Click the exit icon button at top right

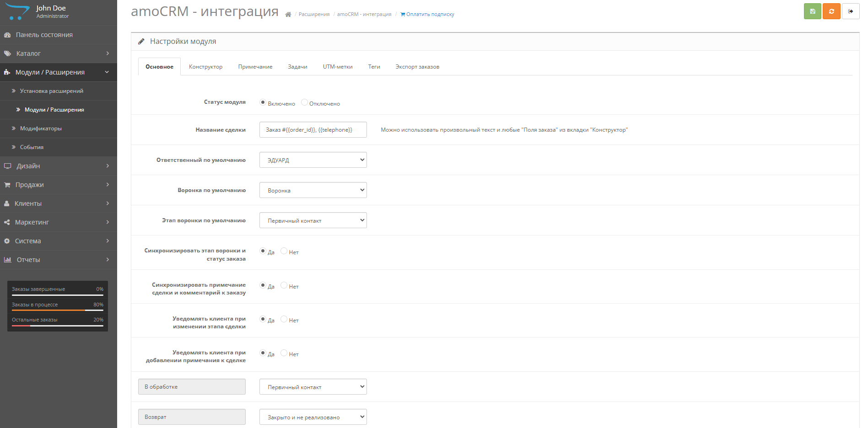[x=850, y=11]
